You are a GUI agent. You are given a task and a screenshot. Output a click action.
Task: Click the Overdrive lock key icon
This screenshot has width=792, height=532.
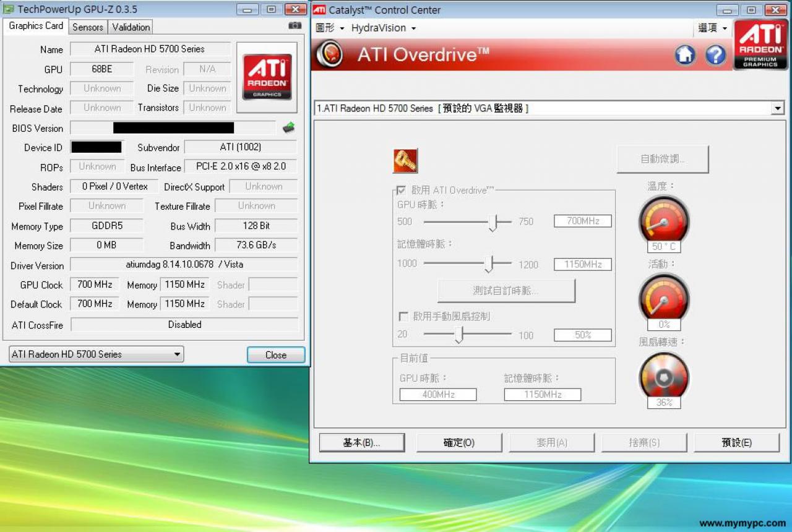coord(405,161)
